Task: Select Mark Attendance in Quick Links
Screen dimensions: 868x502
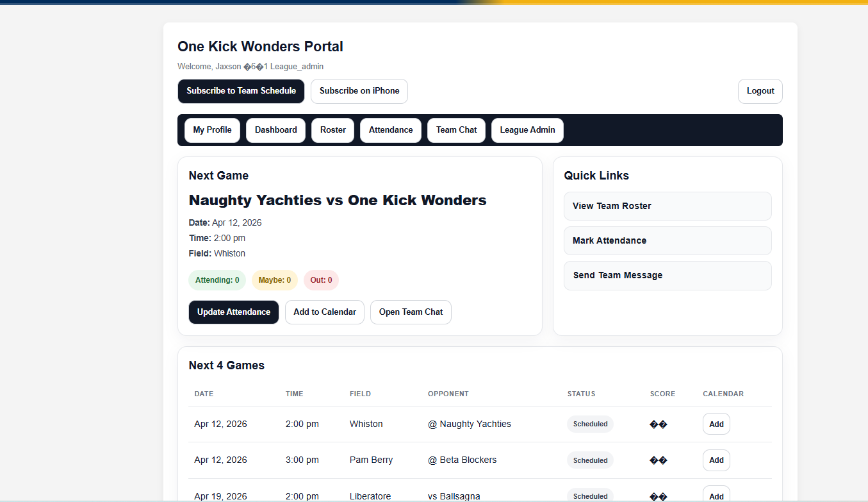Action: pos(667,240)
